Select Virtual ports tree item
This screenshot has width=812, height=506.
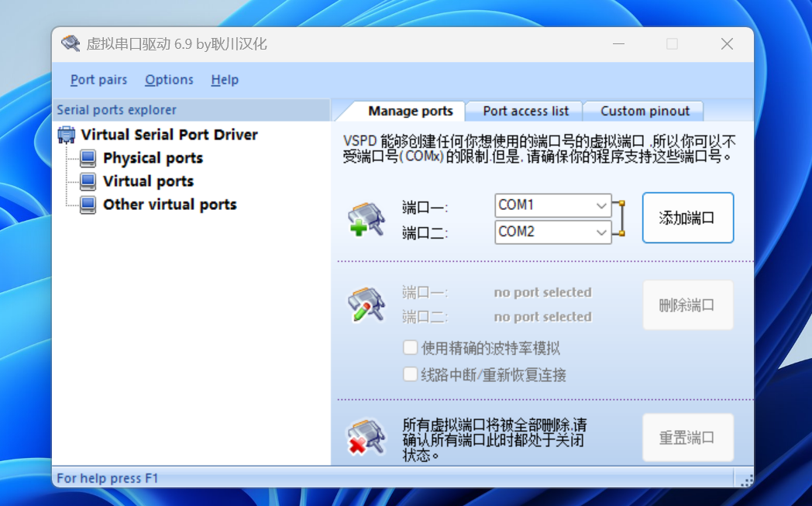pyautogui.click(x=148, y=181)
